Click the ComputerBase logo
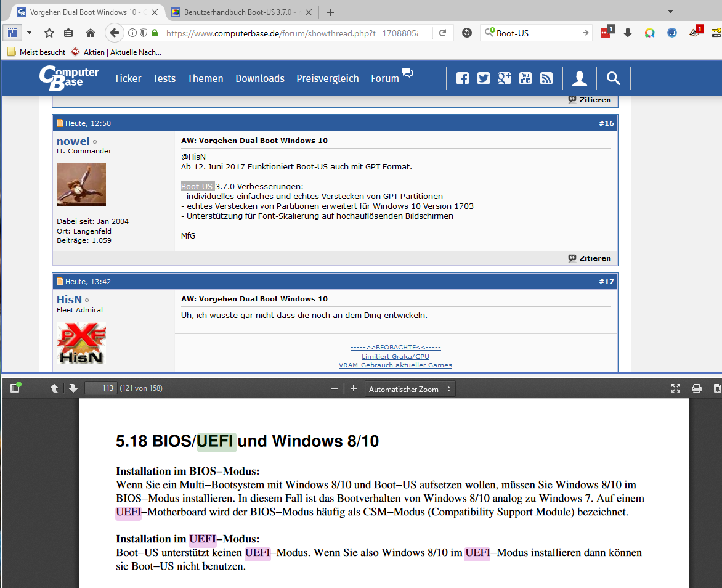 [x=69, y=78]
